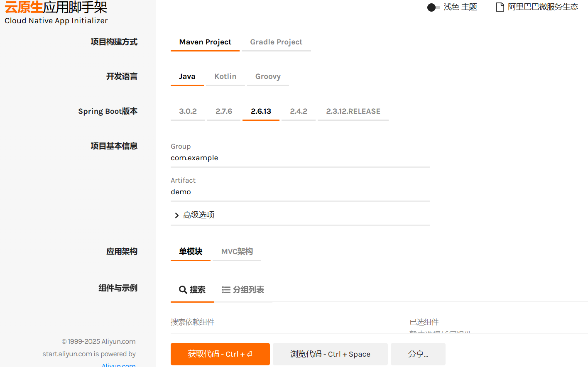This screenshot has width=588, height=367.
Task: Click the 获取代码 button
Action: pos(220,354)
